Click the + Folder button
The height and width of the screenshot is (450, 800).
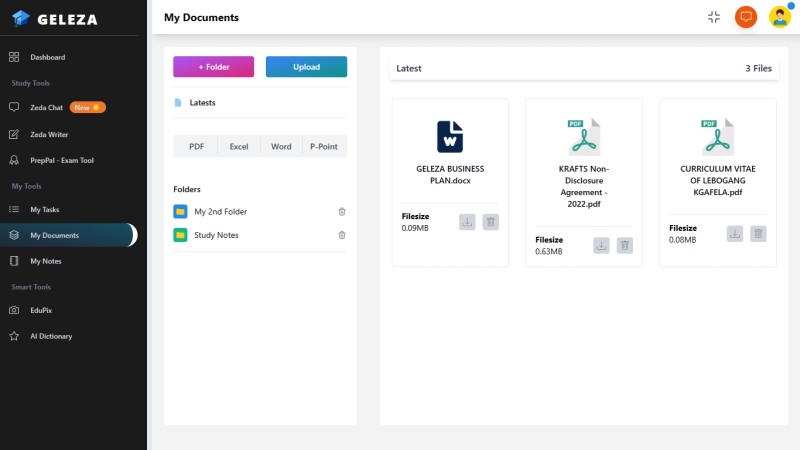point(213,67)
